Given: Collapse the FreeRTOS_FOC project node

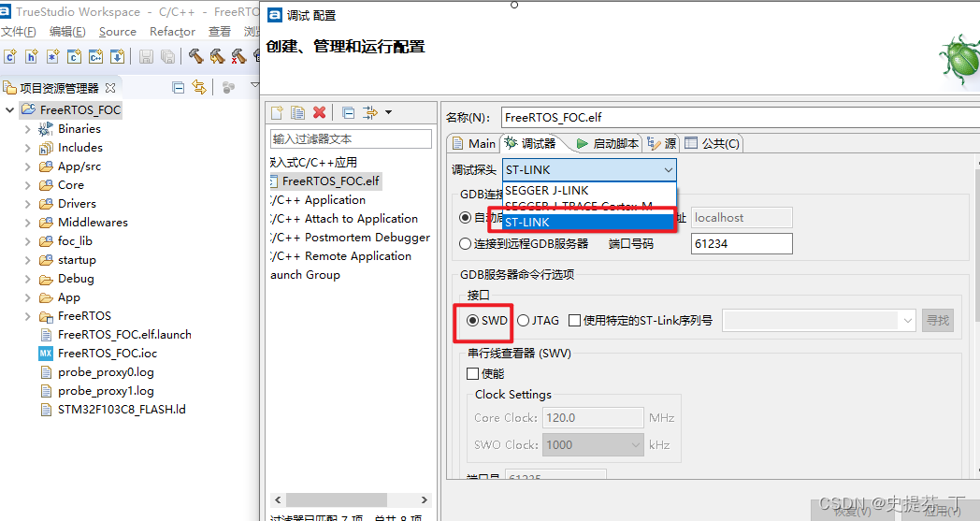Looking at the screenshot, I should point(10,110).
